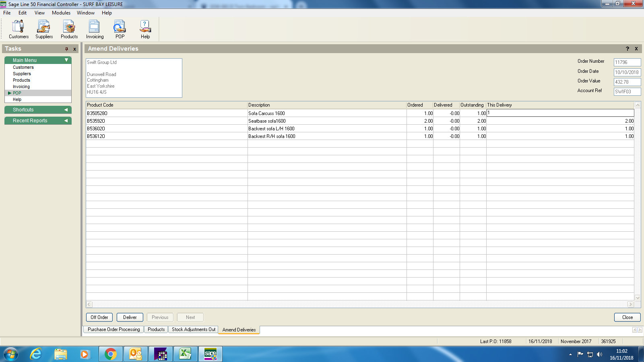Switch to the Purchase Order Processing tab
The width and height of the screenshot is (644, 362).
114,329
